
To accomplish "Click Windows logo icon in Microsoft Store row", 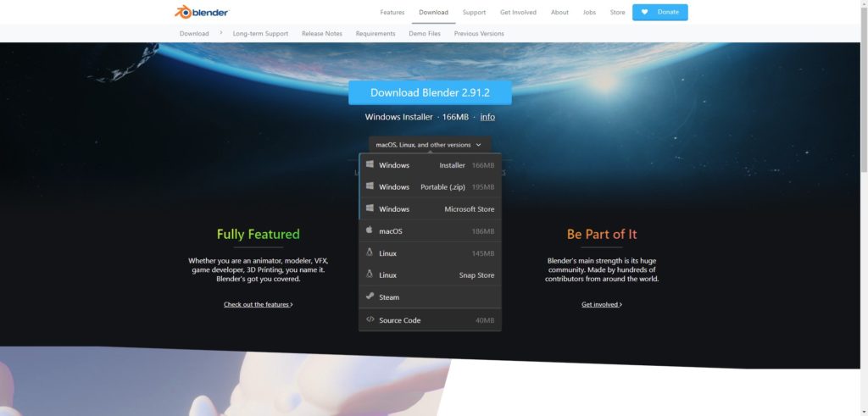I will (x=370, y=208).
